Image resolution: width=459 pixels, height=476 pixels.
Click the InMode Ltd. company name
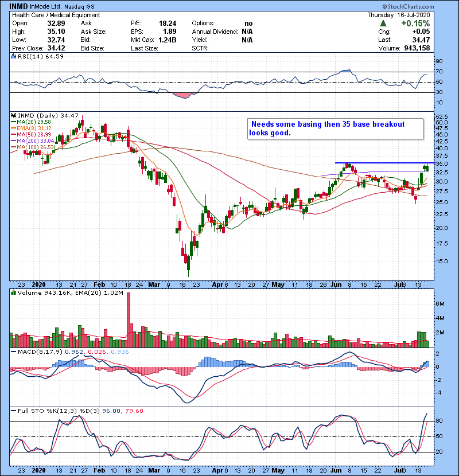pyautogui.click(x=45, y=6)
